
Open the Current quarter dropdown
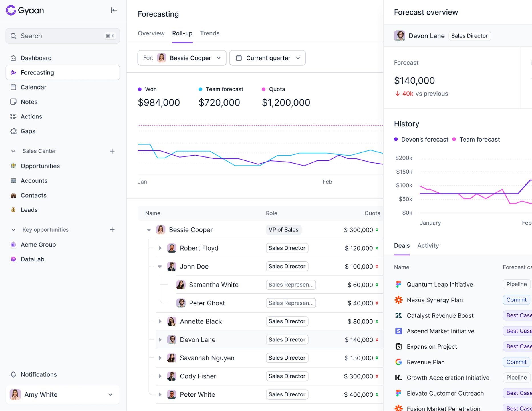267,58
